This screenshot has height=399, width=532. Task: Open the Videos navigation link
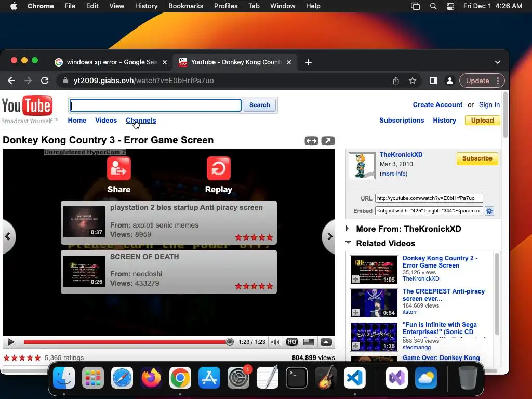[106, 121]
